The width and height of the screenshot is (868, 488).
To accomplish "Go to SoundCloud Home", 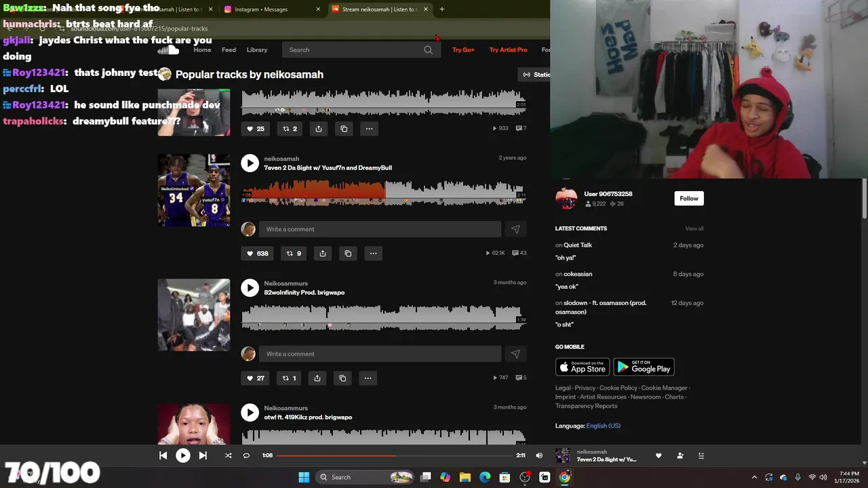I will 202,49.
